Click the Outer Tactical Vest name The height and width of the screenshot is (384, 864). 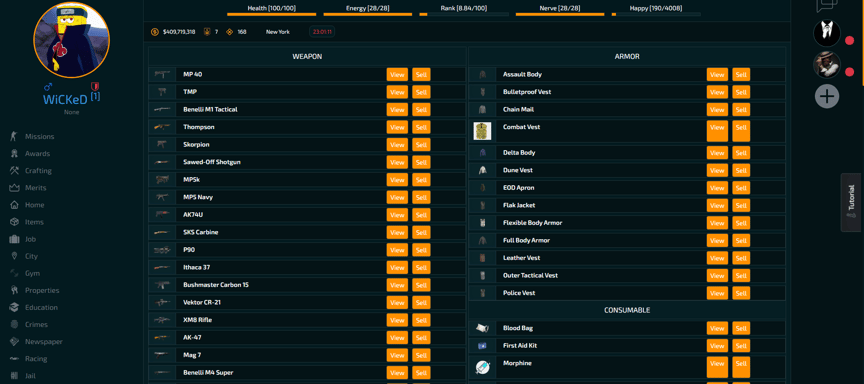531,275
